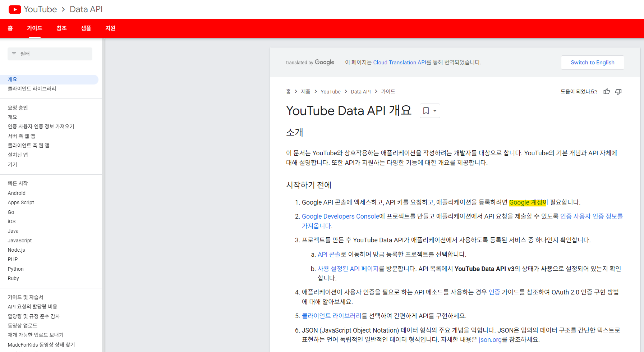Click 제품 in the breadcrumb
The image size is (644, 352).
(x=305, y=92)
